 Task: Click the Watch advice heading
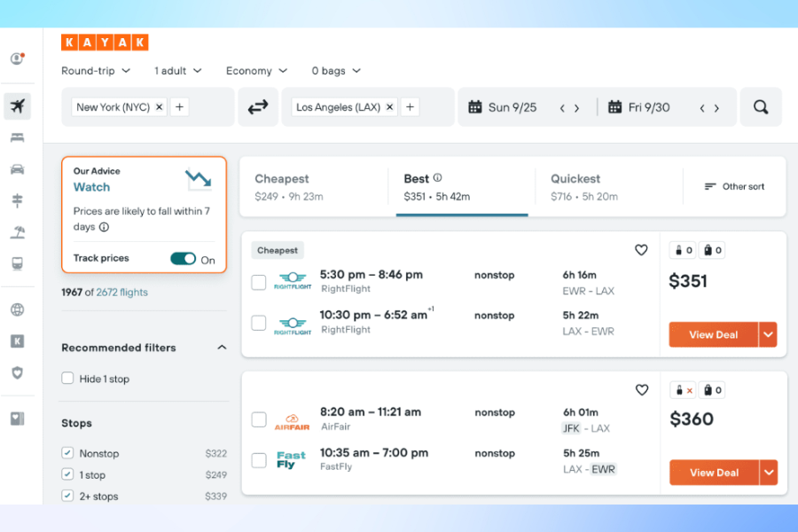(x=91, y=187)
